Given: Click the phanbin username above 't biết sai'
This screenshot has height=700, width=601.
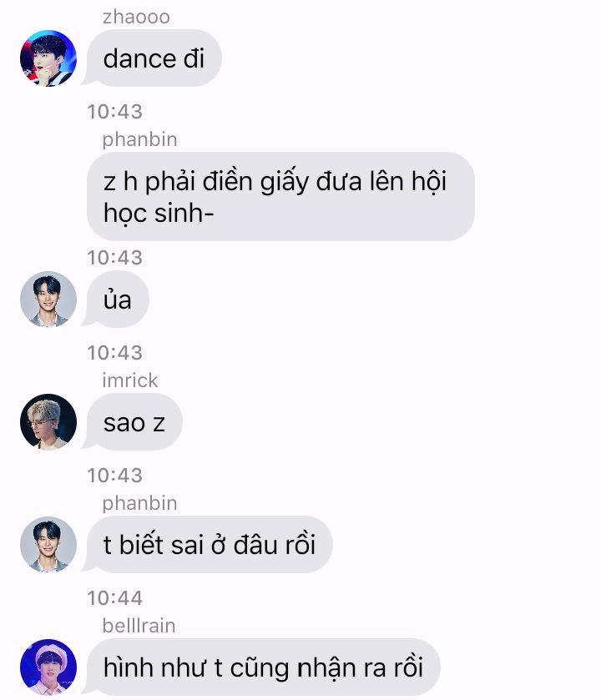Looking at the screenshot, I should 139,503.
